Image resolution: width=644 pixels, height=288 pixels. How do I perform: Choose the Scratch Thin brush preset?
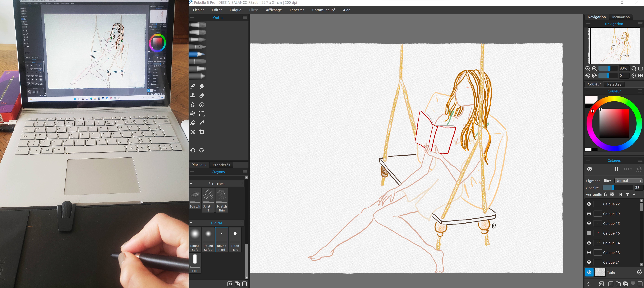222,200
